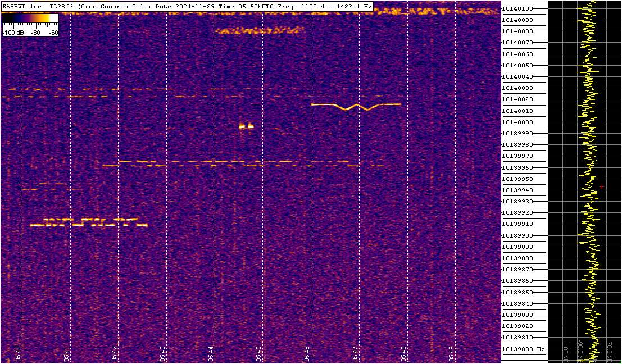
Task: Select the 10140070 frequency label
Action: coord(517,43)
